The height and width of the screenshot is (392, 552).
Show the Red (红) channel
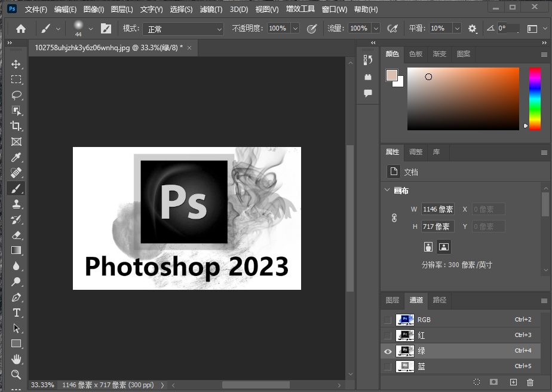[388, 335]
